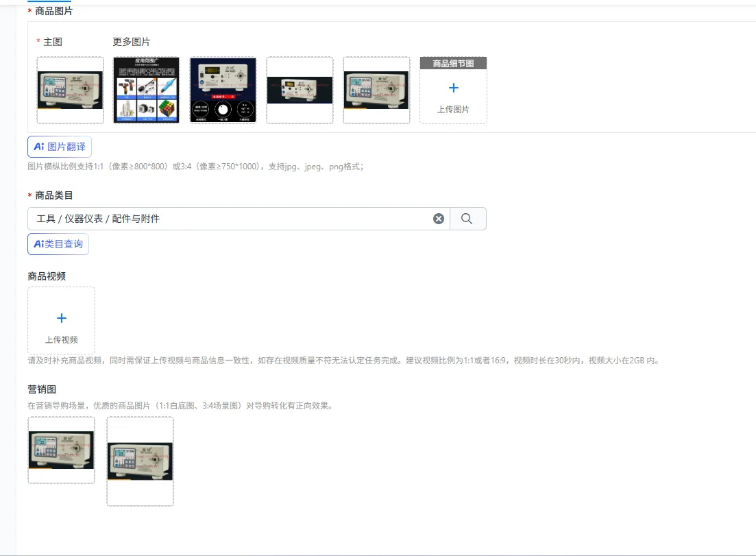The image size is (756, 556).
Task: Select the wide dark banner product thumbnail
Action: pyautogui.click(x=300, y=90)
